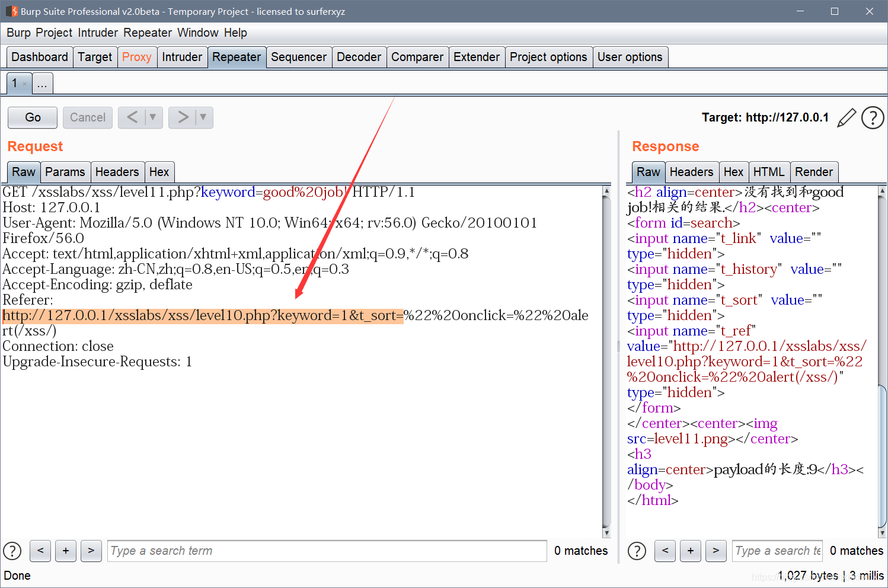The image size is (888, 588).
Task: Click the request pane vertical scrollbar
Action: click(606, 362)
